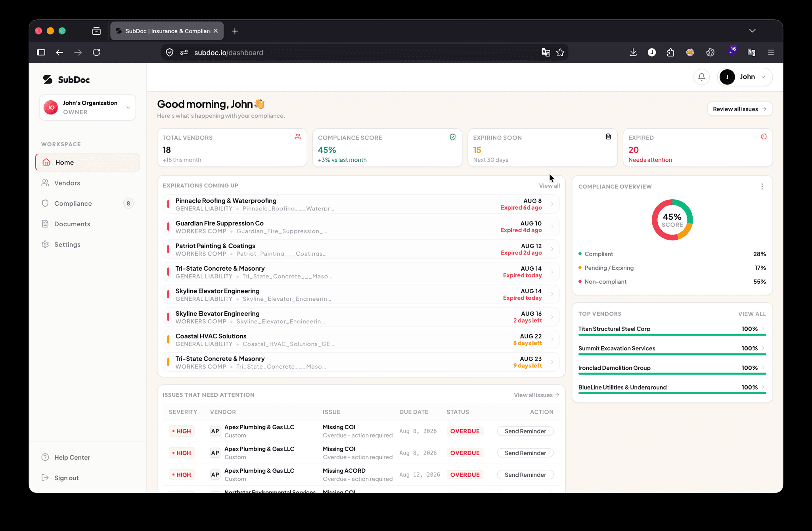The height and width of the screenshot is (531, 812).
Task: Open a new browser tab
Action: [235, 31]
